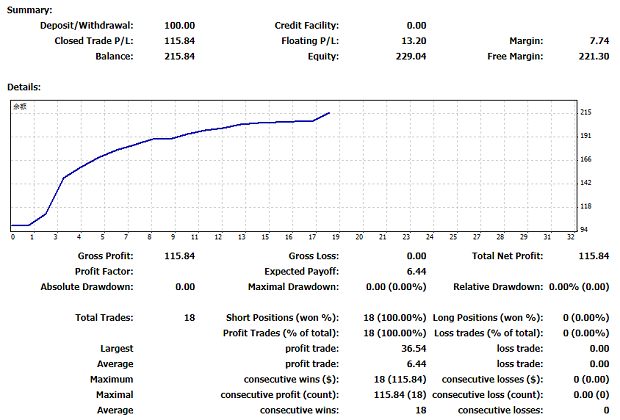Click the x-axis tick labeled 32
This screenshot has width=620, height=420.
[x=570, y=238]
